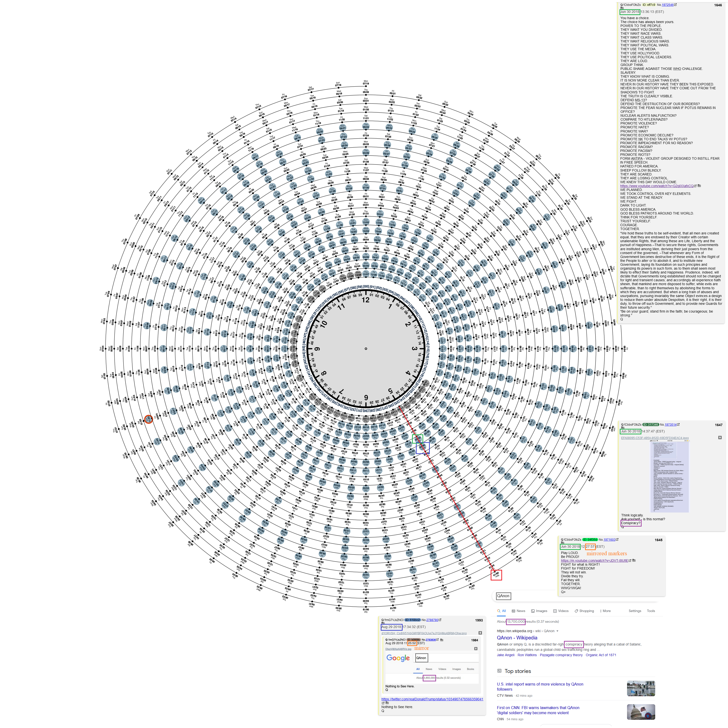
Task: Open YouTube link watch?v=G2qIXXafxCQ
Action: [657, 186]
